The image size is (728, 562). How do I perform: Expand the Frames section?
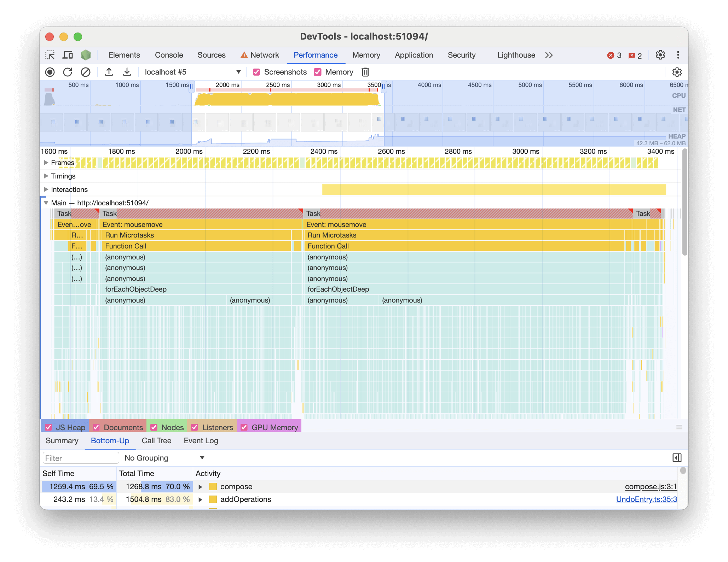tap(47, 162)
